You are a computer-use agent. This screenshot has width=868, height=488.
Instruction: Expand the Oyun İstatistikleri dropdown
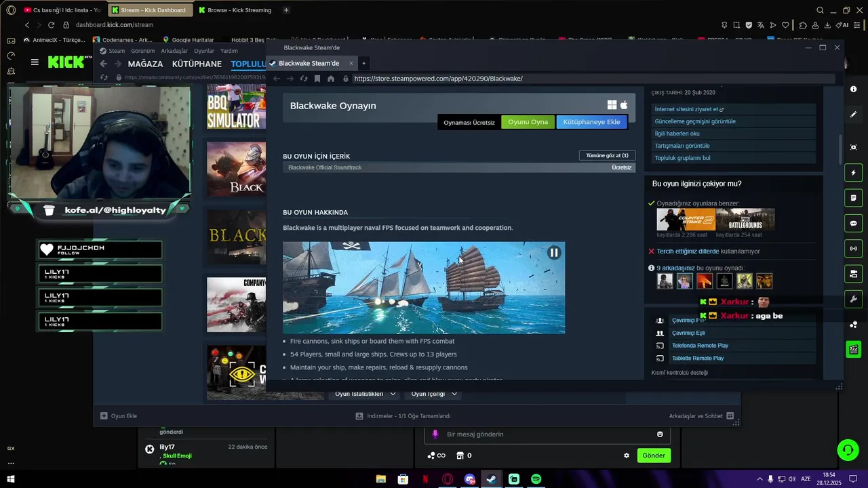click(x=365, y=394)
